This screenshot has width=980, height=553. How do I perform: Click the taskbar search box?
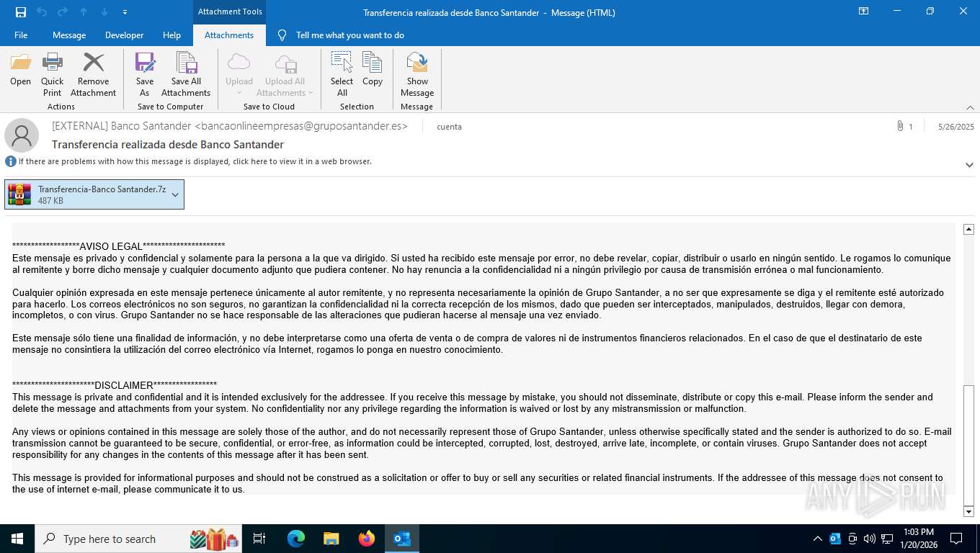click(138, 539)
